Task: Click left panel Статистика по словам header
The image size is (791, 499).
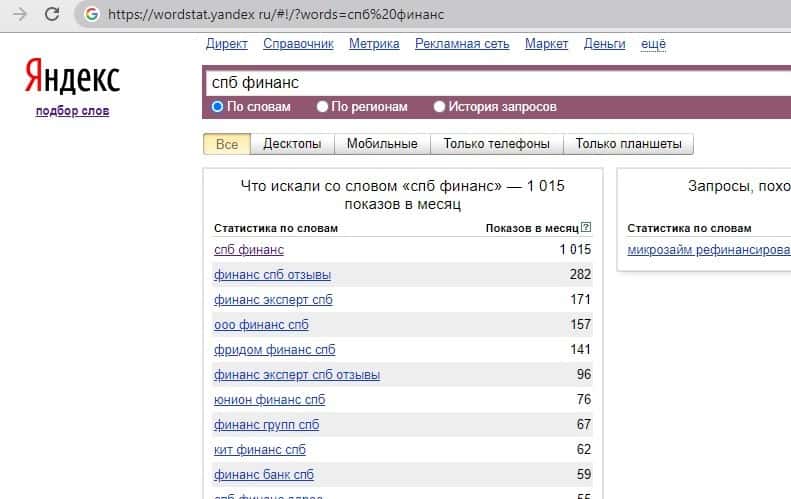Action: (x=275, y=228)
